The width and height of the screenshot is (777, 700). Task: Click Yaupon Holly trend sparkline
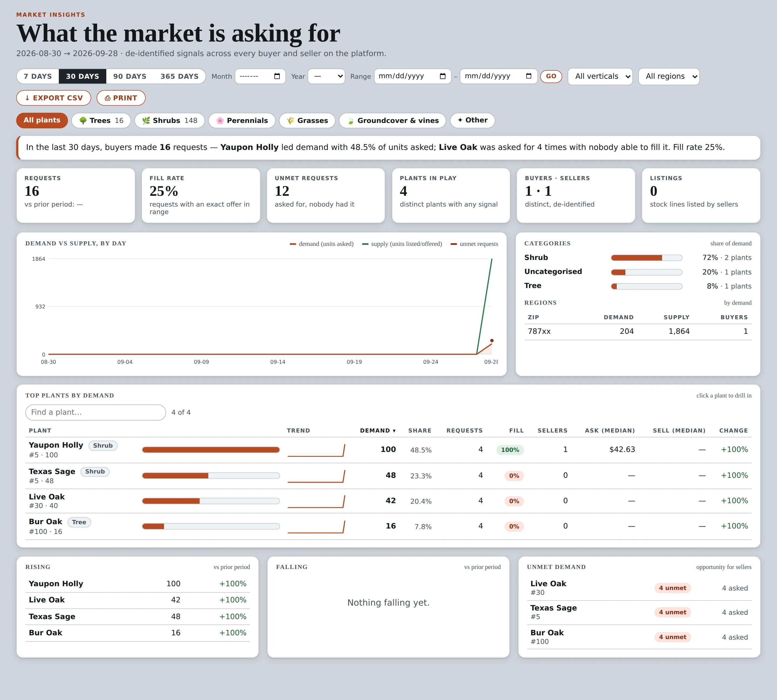(316, 450)
